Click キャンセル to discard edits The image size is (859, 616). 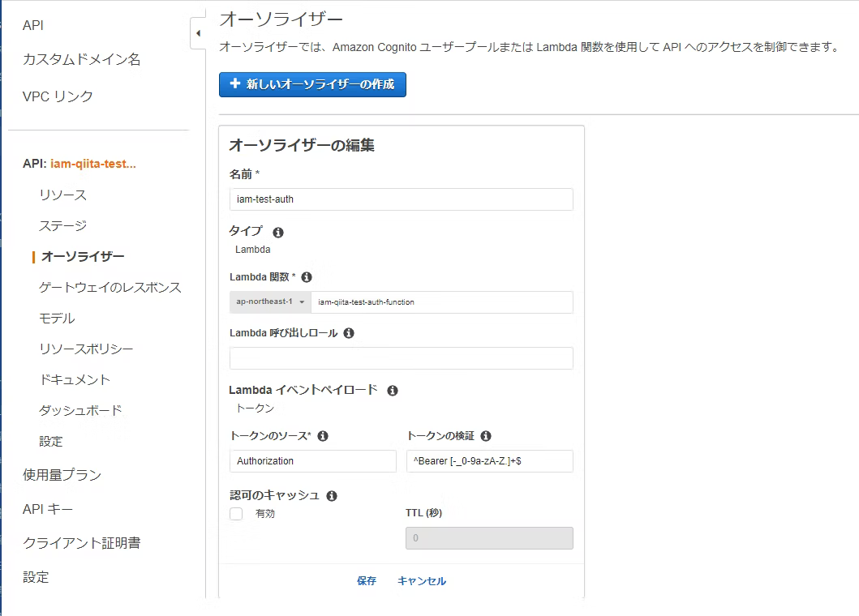point(421,581)
